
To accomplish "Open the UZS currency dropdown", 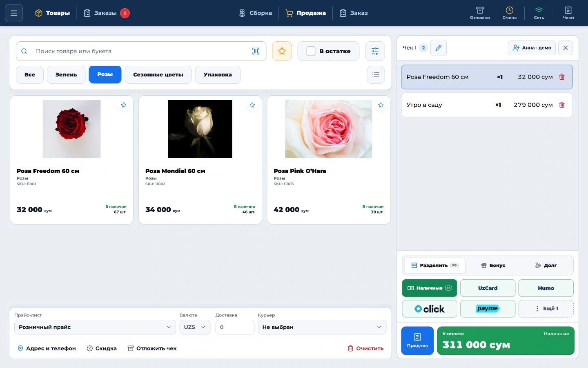I will 195,327.
